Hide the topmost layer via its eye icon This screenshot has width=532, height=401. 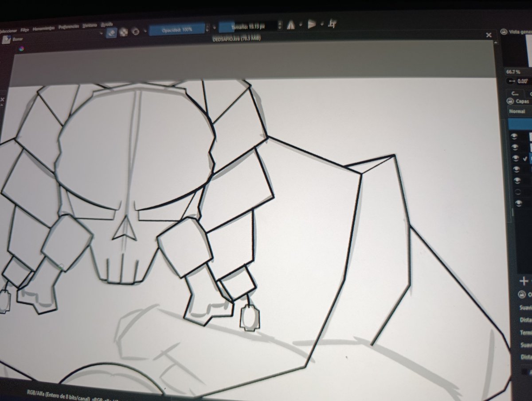point(515,136)
